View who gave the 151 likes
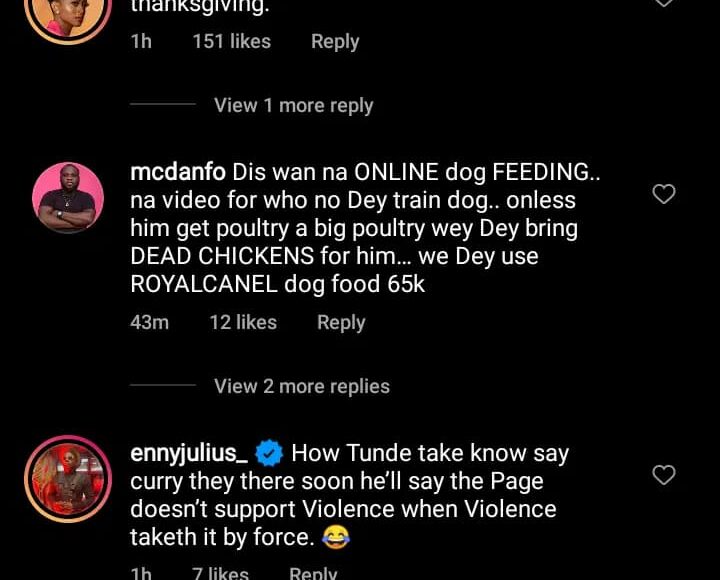720x580 pixels. (x=231, y=42)
